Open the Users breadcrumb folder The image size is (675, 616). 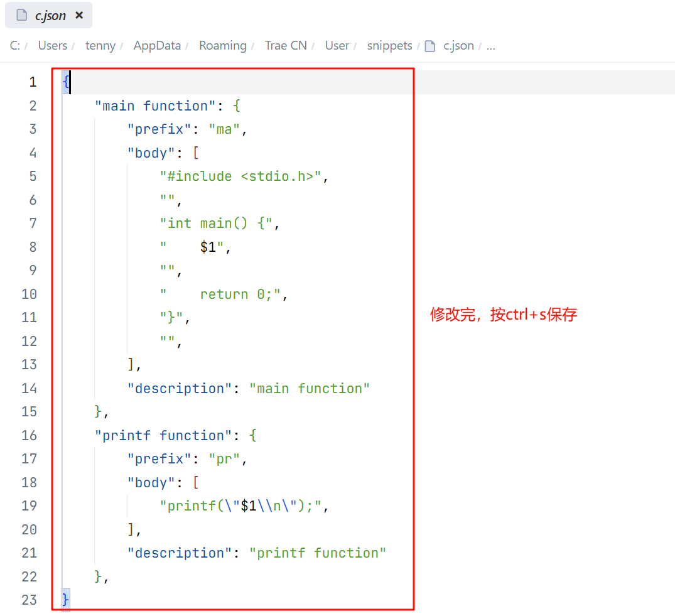point(53,46)
